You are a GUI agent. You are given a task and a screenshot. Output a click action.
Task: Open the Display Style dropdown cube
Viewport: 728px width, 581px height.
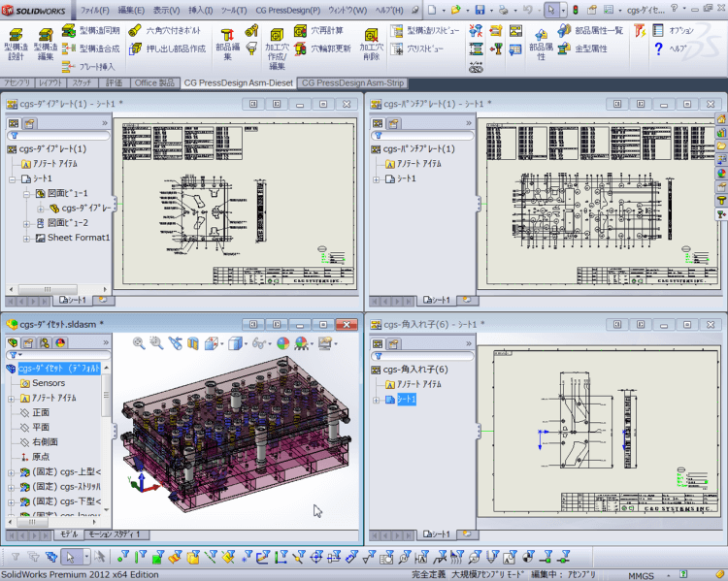click(x=236, y=343)
